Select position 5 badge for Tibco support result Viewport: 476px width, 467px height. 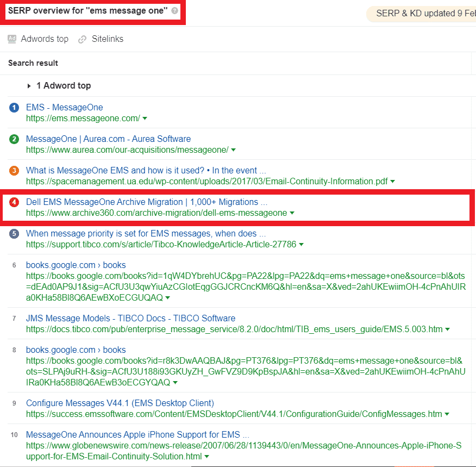tap(14, 234)
